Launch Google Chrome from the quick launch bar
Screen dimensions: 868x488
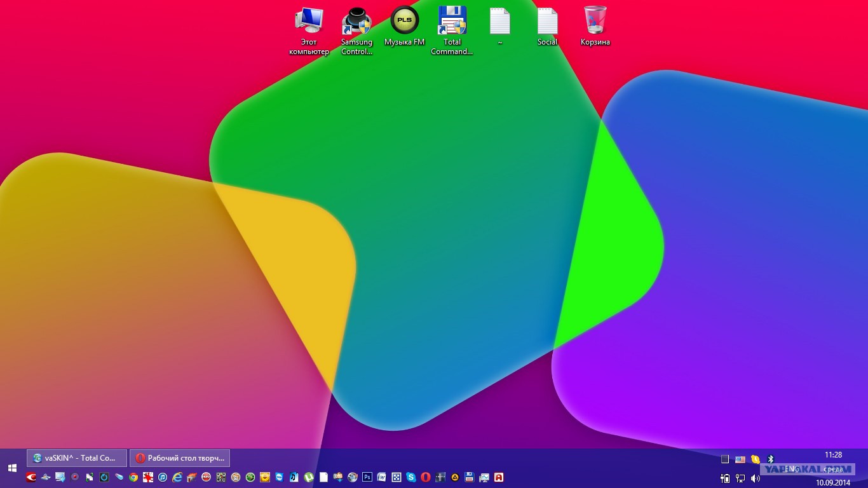point(133,477)
